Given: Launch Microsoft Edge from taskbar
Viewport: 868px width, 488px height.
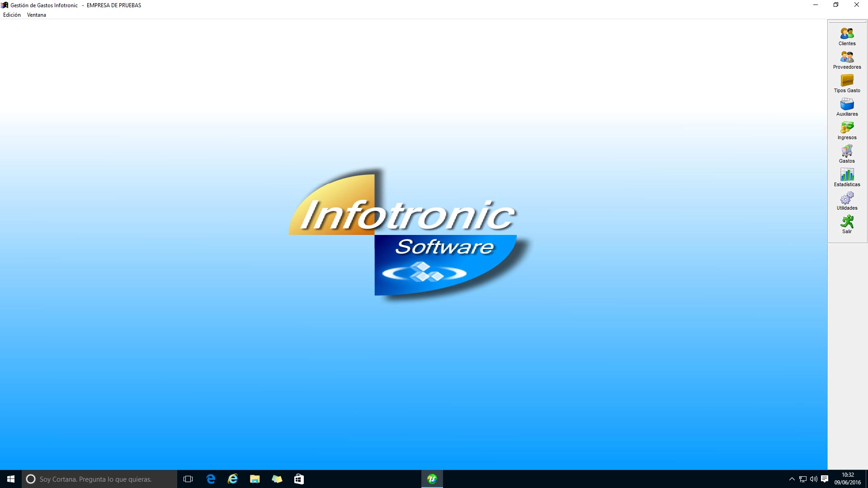Looking at the screenshot, I should pyautogui.click(x=211, y=479).
